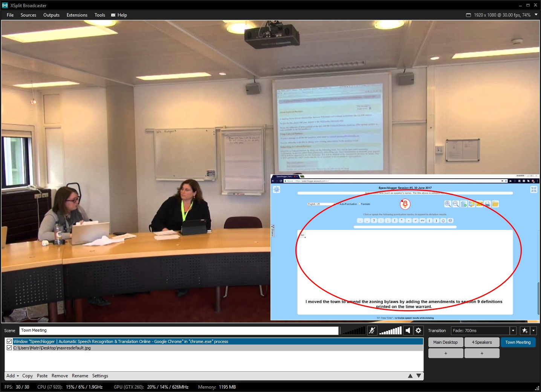The width and height of the screenshot is (541, 392).
Task: Click the preview resolution display icon
Action: click(x=468, y=15)
